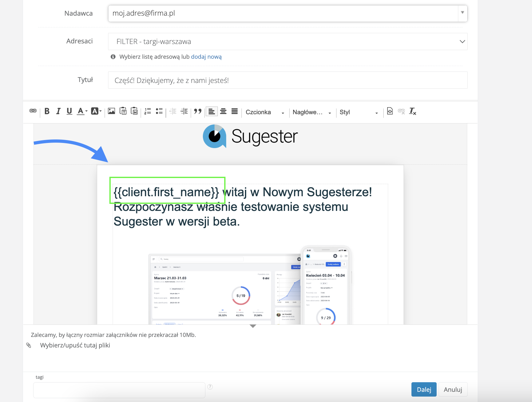Align text to the left
The height and width of the screenshot is (402, 532).
211,111
